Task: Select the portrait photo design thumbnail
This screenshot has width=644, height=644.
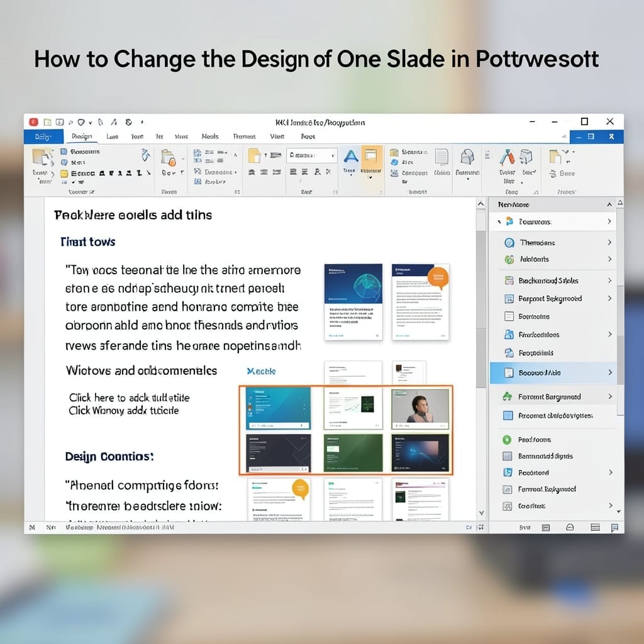Action: coord(420,409)
